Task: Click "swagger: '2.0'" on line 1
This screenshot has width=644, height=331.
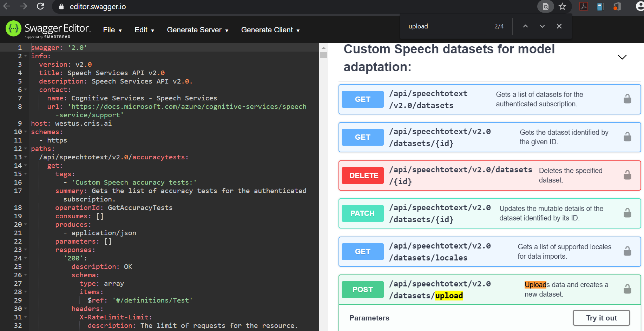Action: pos(59,48)
